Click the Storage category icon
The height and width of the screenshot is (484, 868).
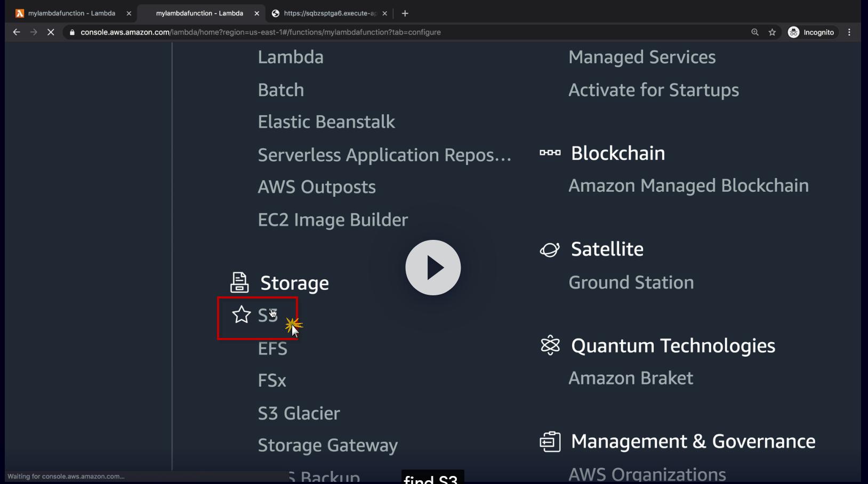click(x=239, y=283)
